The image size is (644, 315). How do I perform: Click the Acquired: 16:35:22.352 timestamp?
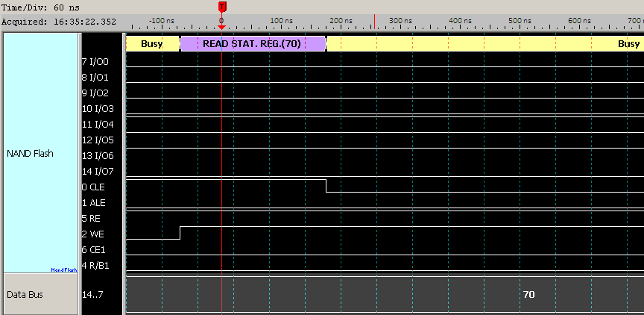59,22
